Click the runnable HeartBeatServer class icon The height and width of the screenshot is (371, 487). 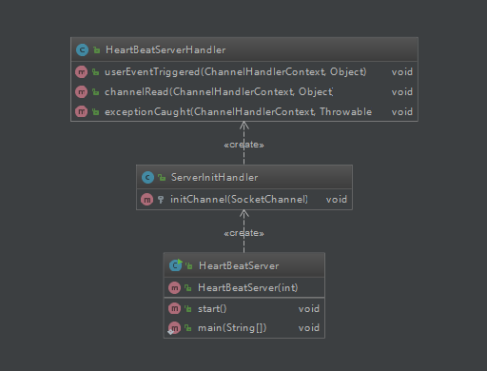176,265
